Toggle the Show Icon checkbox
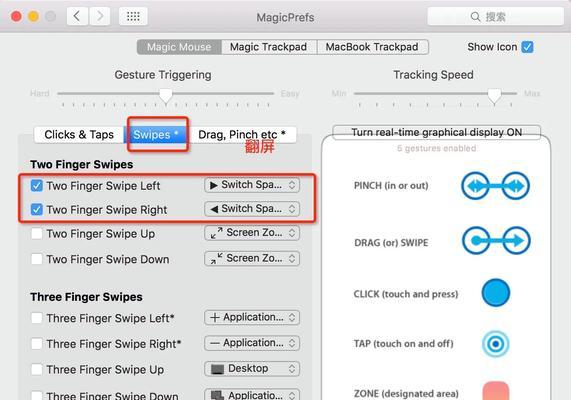This screenshot has height=400, width=571. pos(527,47)
